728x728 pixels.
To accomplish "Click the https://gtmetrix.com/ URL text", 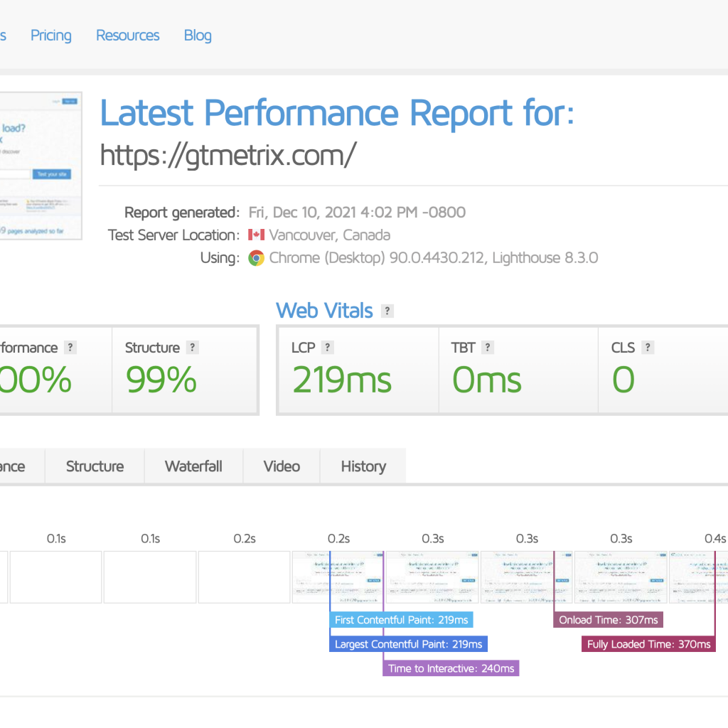I will [x=228, y=155].
